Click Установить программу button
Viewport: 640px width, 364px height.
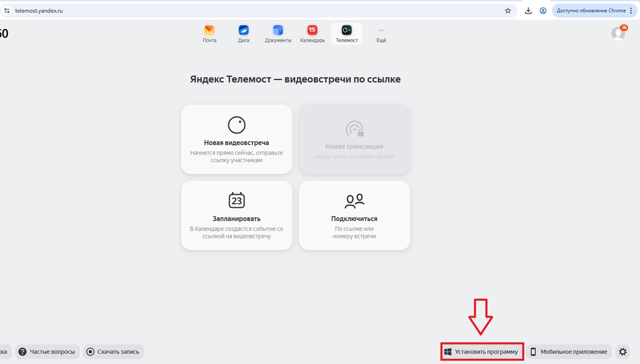[x=482, y=352]
